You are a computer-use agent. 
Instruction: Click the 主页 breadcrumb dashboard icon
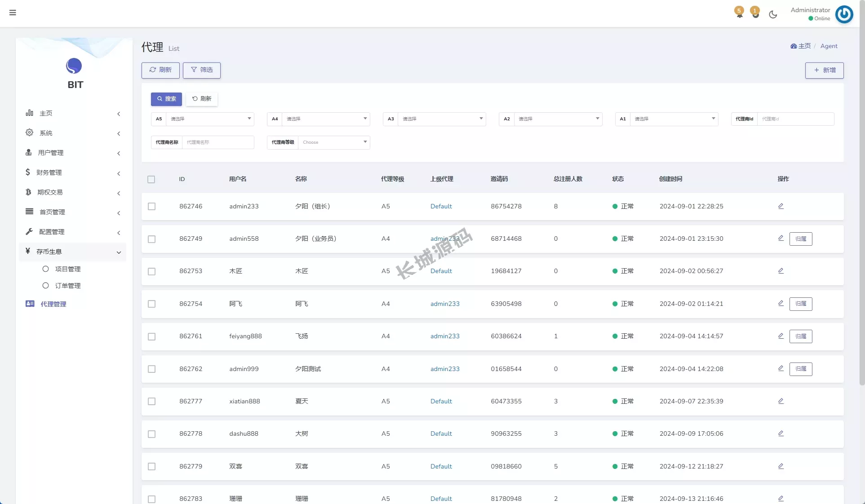point(794,46)
